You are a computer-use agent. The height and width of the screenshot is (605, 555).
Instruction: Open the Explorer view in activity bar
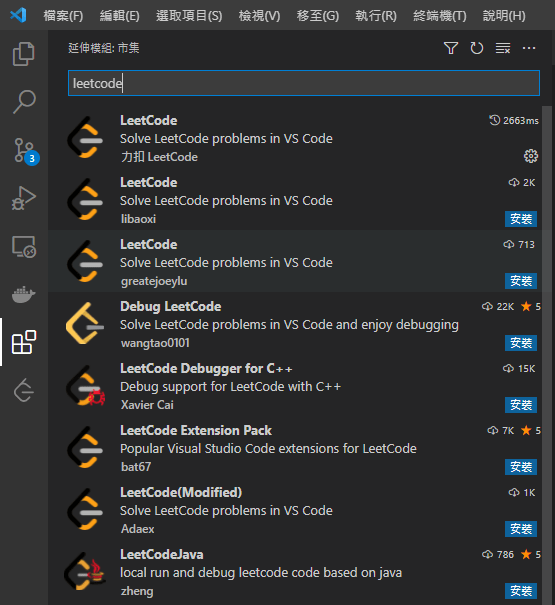click(x=24, y=54)
